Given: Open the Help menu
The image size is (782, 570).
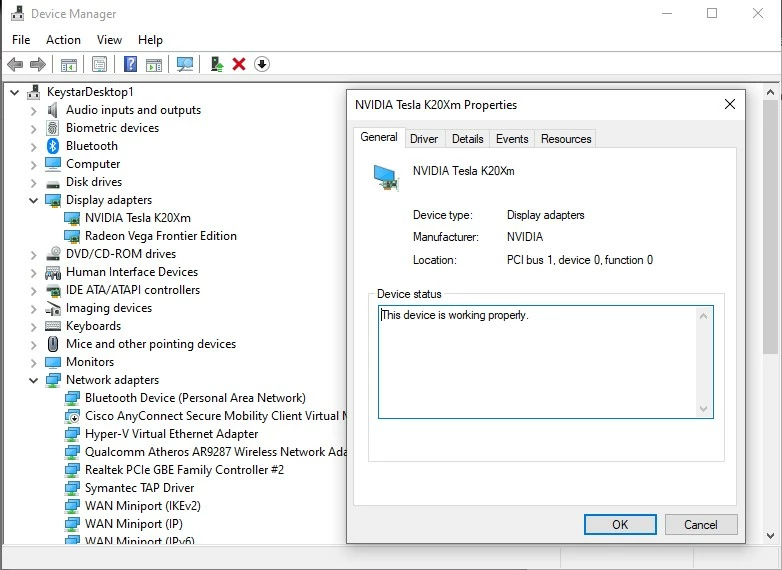Looking at the screenshot, I should 150,40.
